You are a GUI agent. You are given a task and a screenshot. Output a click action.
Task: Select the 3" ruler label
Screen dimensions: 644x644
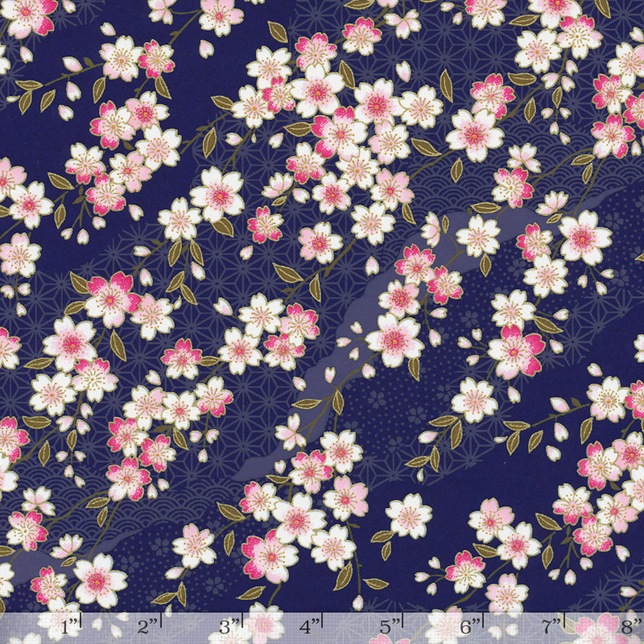(x=230, y=626)
